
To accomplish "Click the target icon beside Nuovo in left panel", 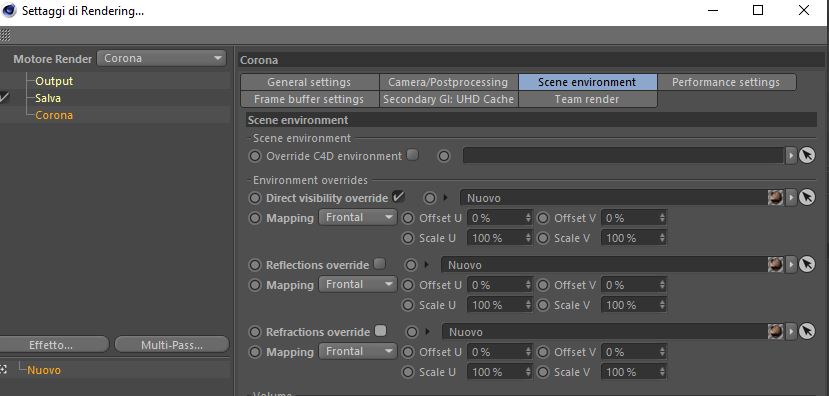I will [x=3, y=370].
